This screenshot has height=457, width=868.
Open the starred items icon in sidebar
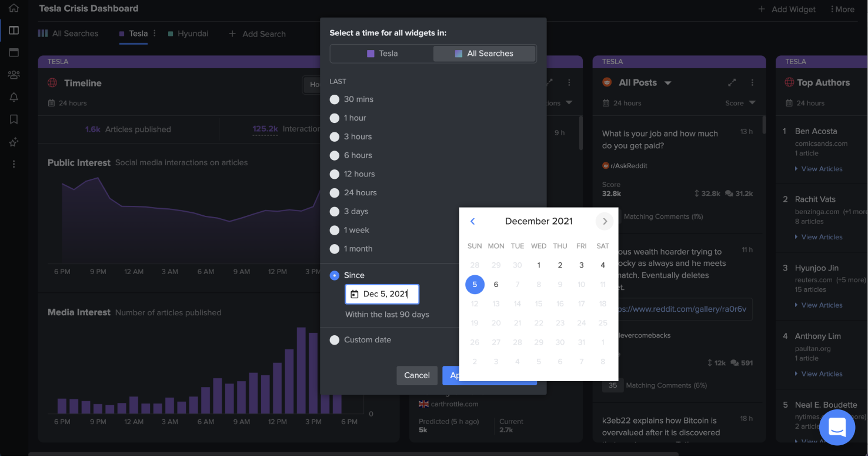[x=14, y=142]
